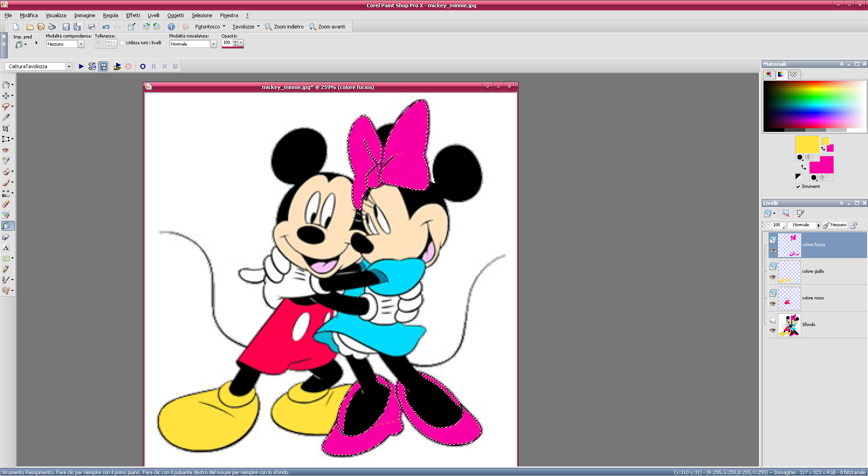Open the Livelli menu
The height and width of the screenshot is (476, 868).
coord(153,15)
